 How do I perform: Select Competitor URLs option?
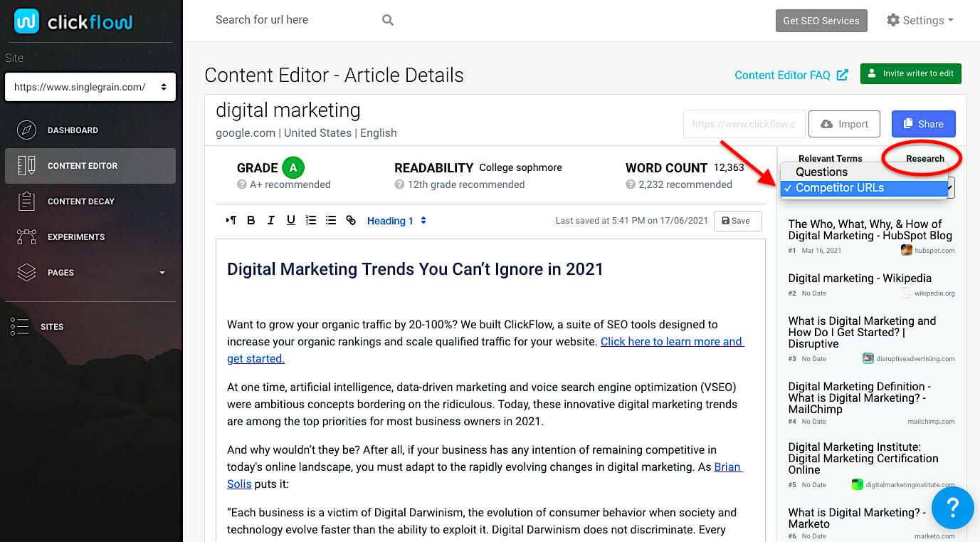coord(865,188)
